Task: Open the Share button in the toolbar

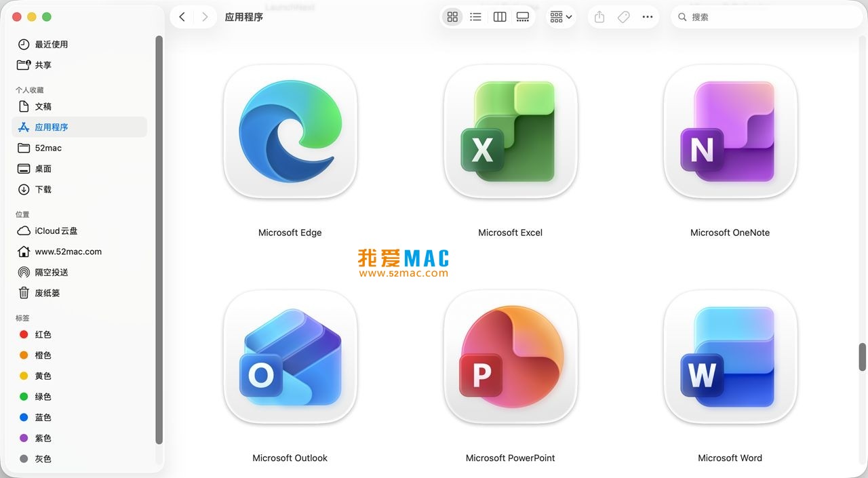Action: pyautogui.click(x=599, y=16)
